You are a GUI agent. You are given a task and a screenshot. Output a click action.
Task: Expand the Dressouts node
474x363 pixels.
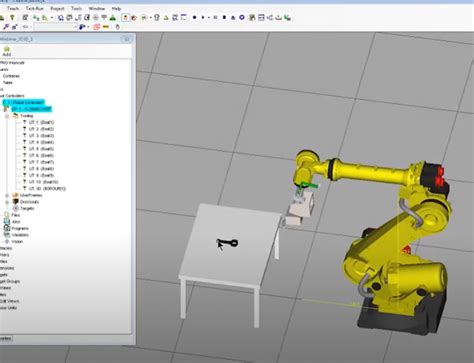click(7, 202)
